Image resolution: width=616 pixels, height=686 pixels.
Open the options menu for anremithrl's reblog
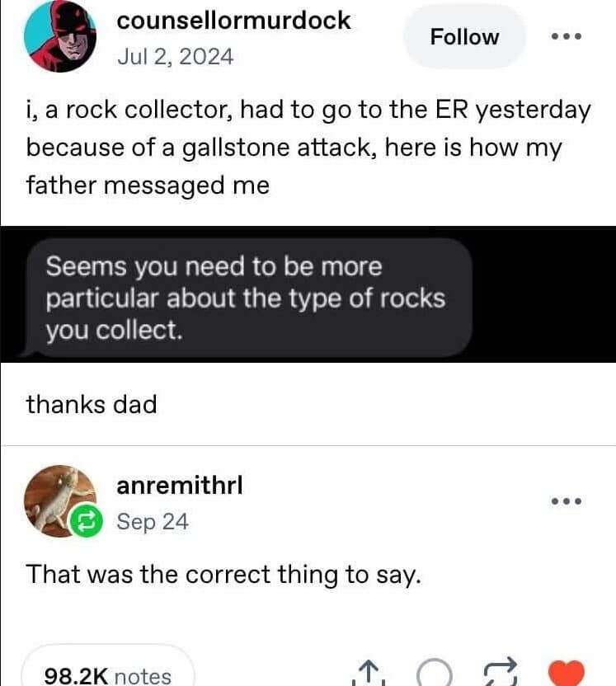coord(566,501)
